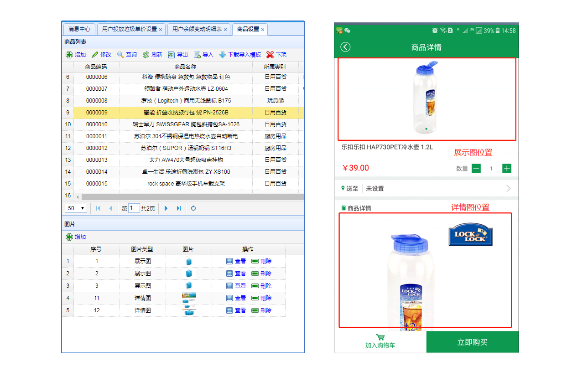Image resolution: width=588 pixels, height=387 pixels.
Task: Close the 商品设置 tab
Action: tap(263, 29)
